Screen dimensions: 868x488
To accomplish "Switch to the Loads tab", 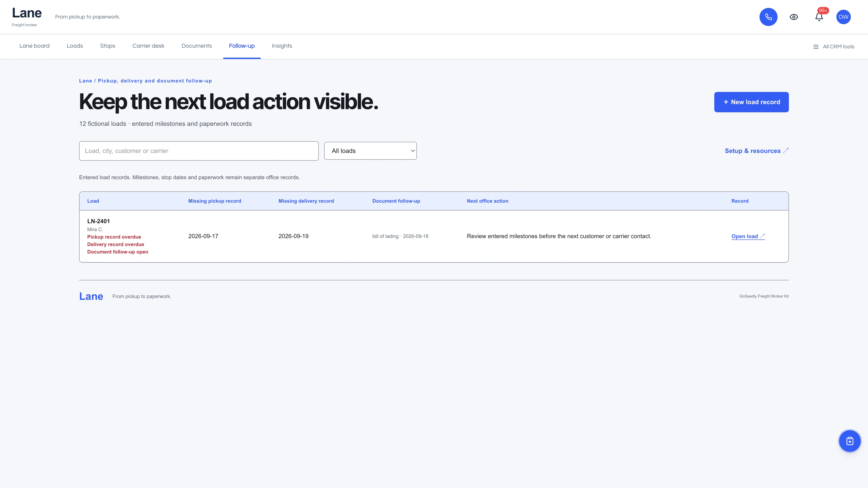I will 75,46.
